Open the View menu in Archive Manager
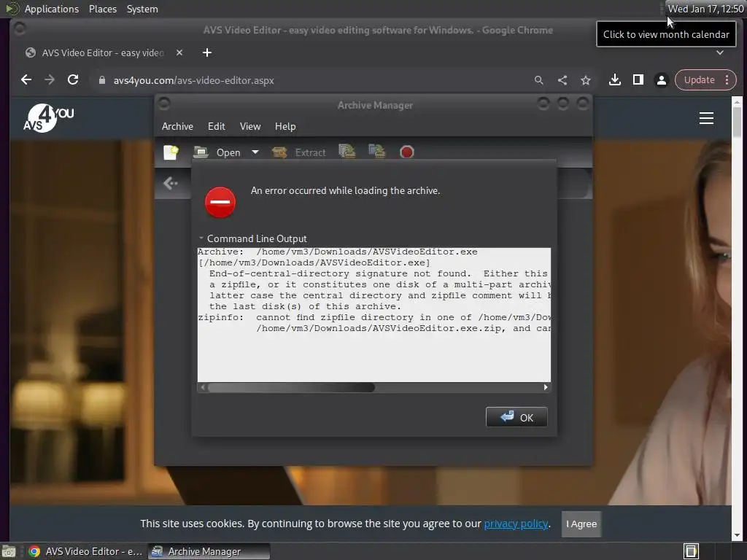 [x=250, y=126]
